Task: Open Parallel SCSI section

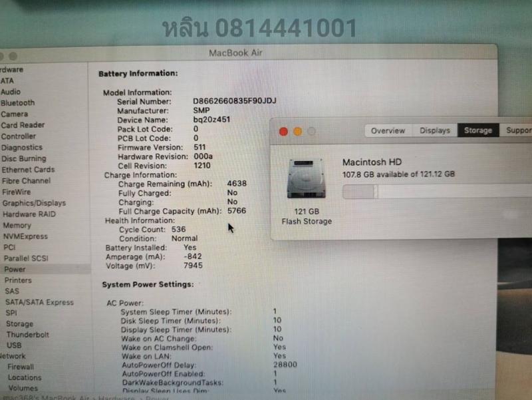Action: (26, 258)
